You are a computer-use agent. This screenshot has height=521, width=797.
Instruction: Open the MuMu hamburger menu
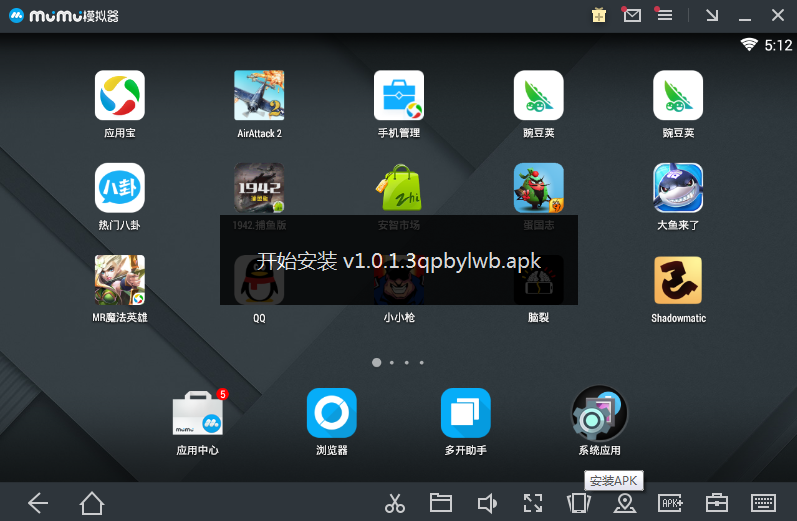[664, 15]
